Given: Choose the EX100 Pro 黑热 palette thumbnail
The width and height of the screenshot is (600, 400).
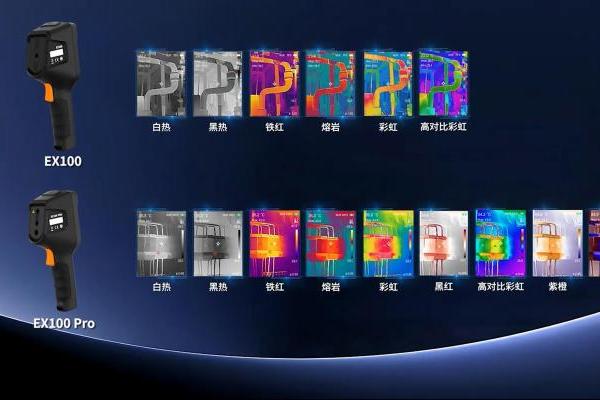Looking at the screenshot, I should [217, 243].
